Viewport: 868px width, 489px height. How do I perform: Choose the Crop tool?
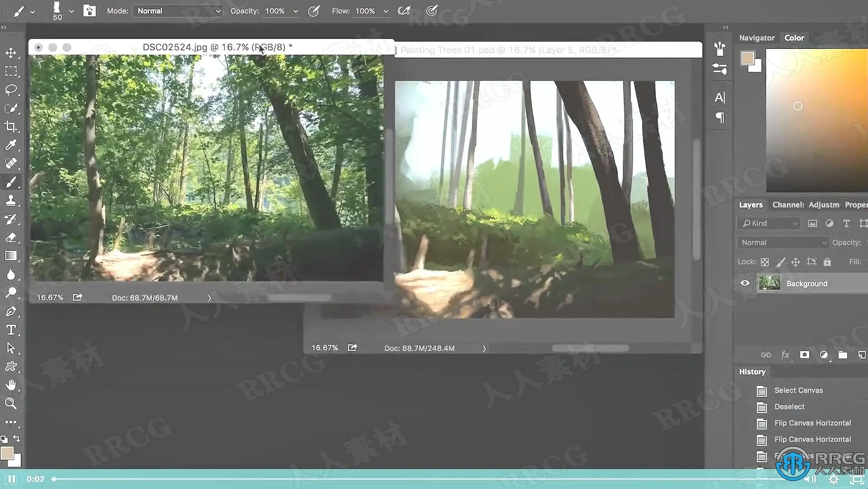[11, 127]
